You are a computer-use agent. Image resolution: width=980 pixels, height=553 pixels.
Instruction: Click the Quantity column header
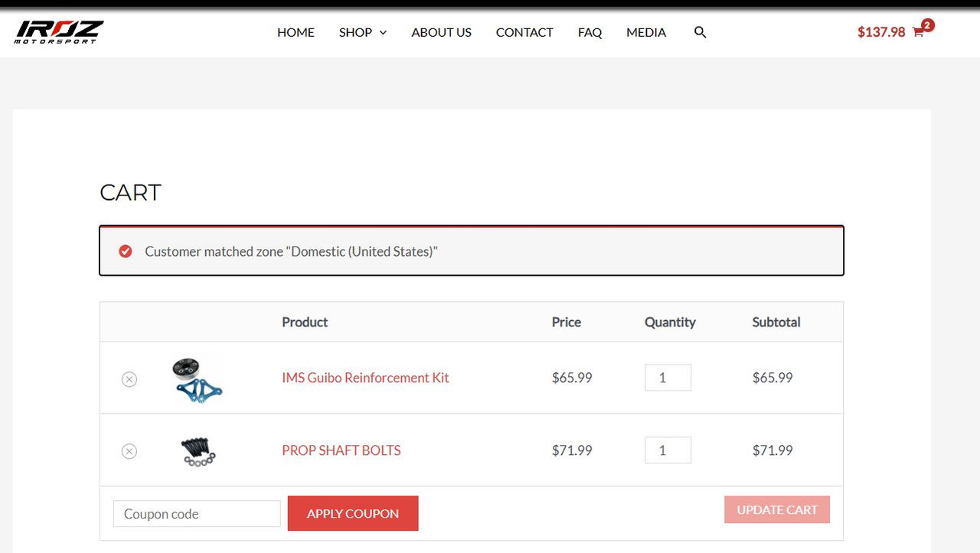[x=670, y=322]
